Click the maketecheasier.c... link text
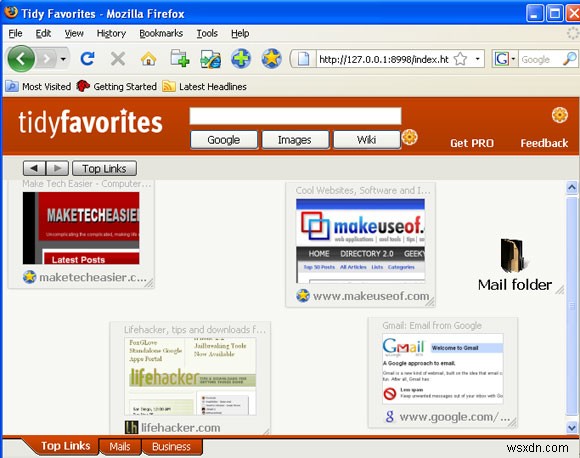 [x=93, y=277]
